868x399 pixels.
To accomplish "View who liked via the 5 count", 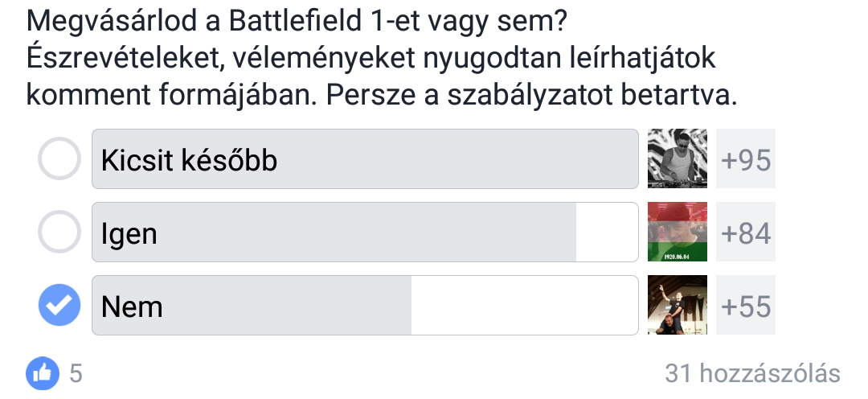I will (x=76, y=373).
